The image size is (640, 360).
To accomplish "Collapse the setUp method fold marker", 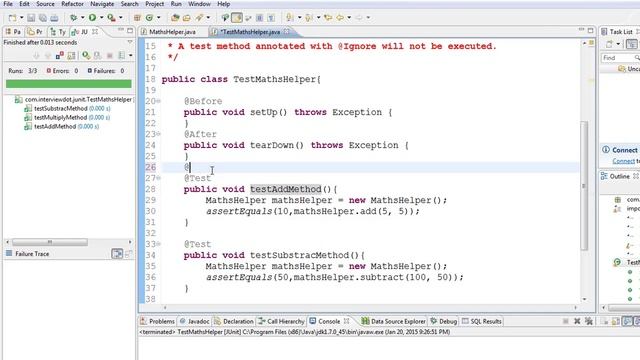I will (x=158, y=101).
